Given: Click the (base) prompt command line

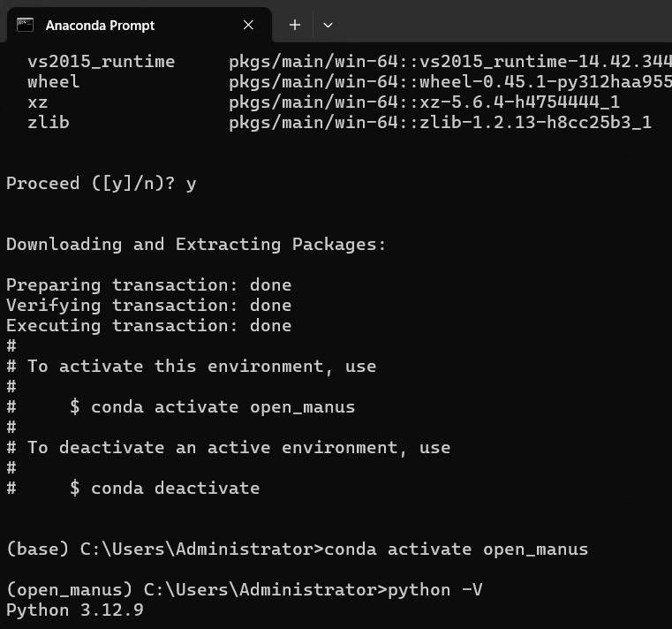Looking at the screenshot, I should click(297, 549).
